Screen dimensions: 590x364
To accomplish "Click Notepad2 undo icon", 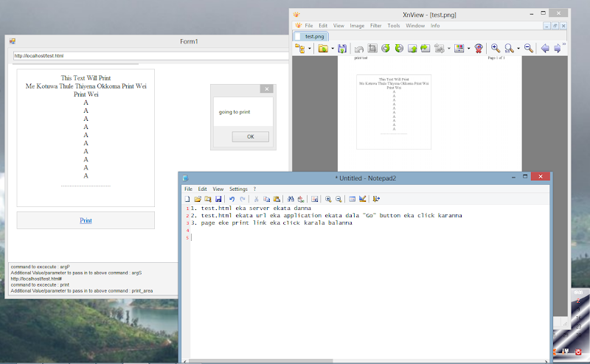I will pyautogui.click(x=232, y=199).
